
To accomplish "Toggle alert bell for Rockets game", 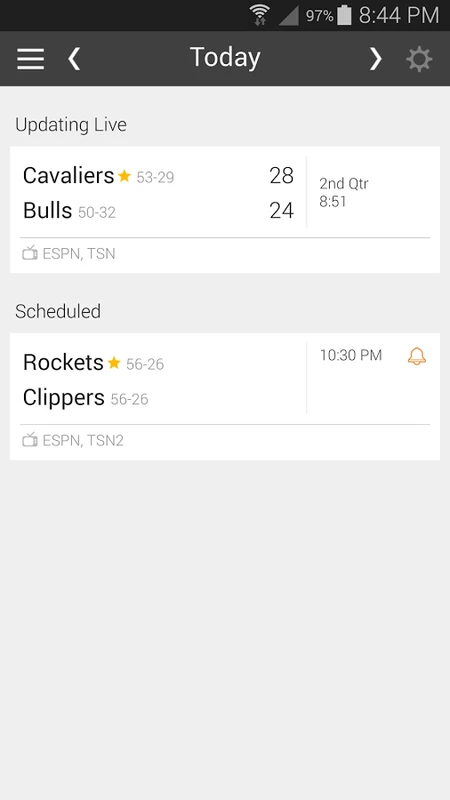I will pos(417,356).
